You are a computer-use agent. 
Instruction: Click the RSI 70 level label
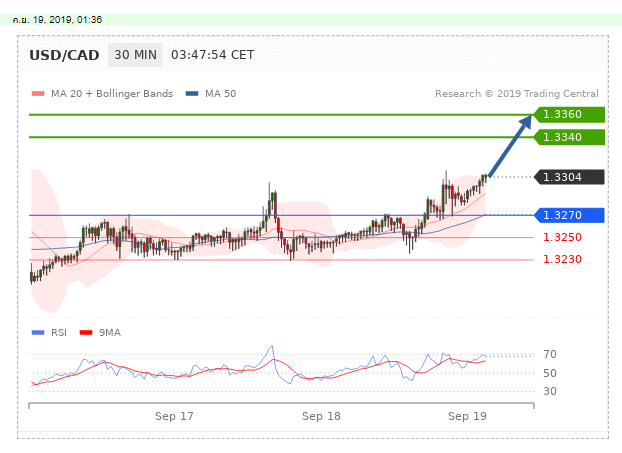550,354
